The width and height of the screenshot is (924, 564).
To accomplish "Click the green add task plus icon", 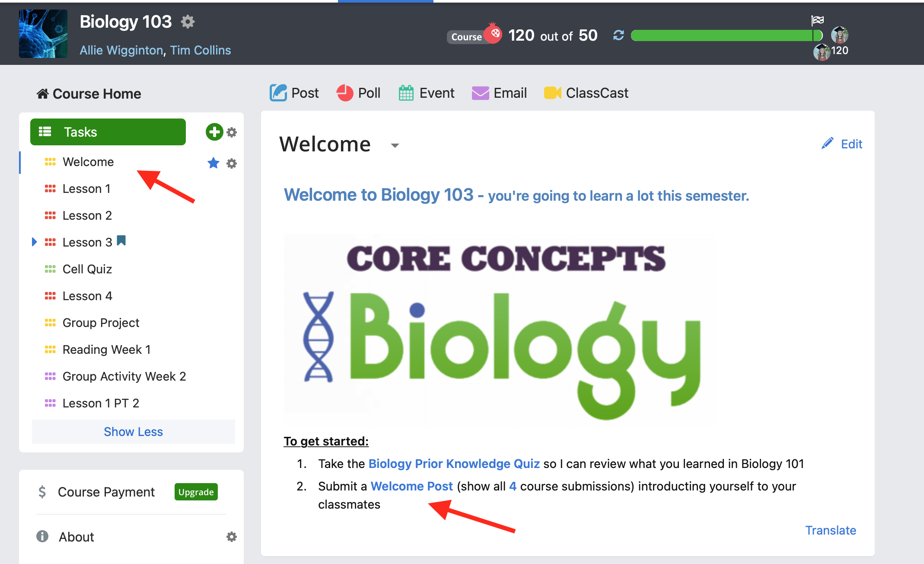I will coord(214,132).
